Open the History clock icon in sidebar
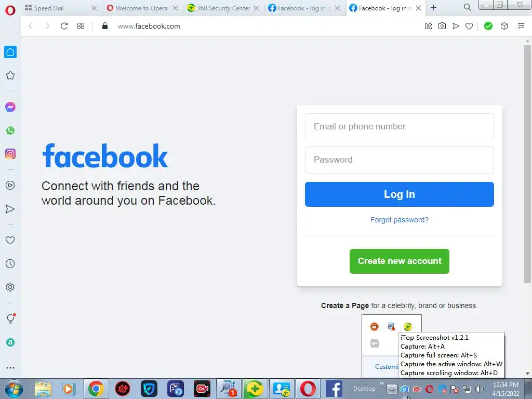The width and height of the screenshot is (532, 399). 10,263
